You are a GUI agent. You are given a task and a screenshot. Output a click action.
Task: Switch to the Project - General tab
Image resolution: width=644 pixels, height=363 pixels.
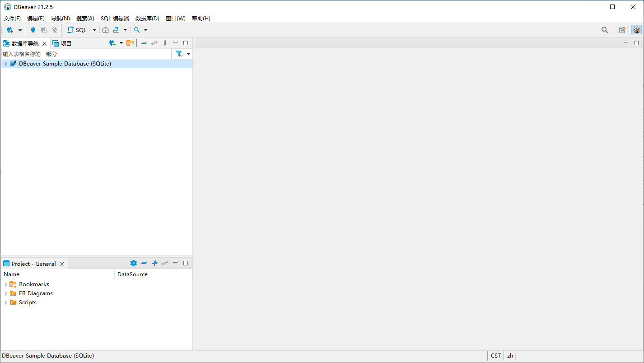pyautogui.click(x=34, y=264)
